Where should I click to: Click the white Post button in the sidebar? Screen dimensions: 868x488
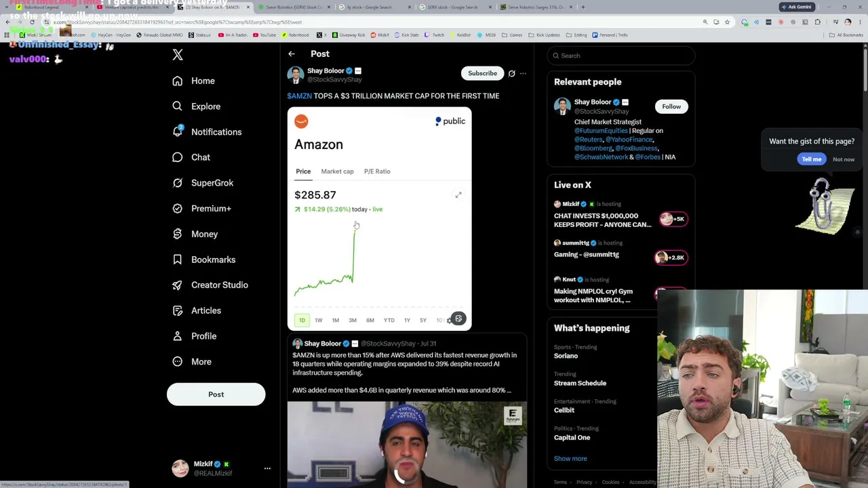tap(216, 394)
